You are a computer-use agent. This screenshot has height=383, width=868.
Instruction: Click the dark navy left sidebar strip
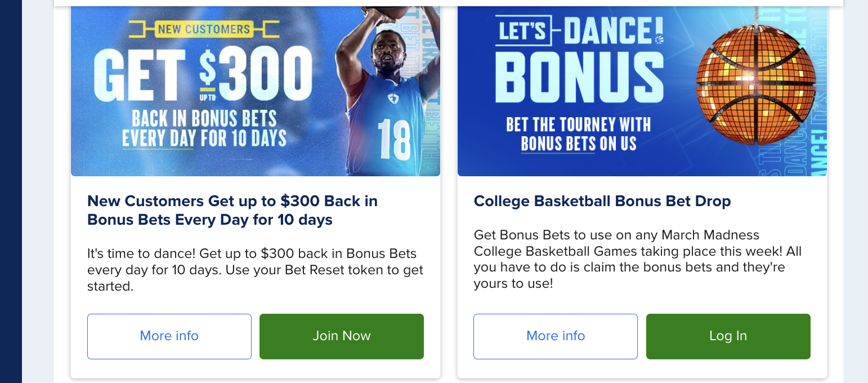(11, 191)
